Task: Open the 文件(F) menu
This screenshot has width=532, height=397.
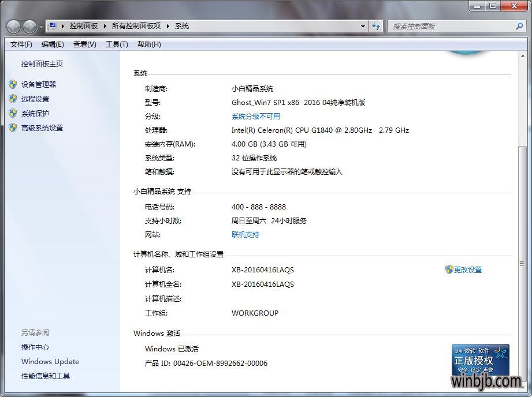Action: point(21,44)
